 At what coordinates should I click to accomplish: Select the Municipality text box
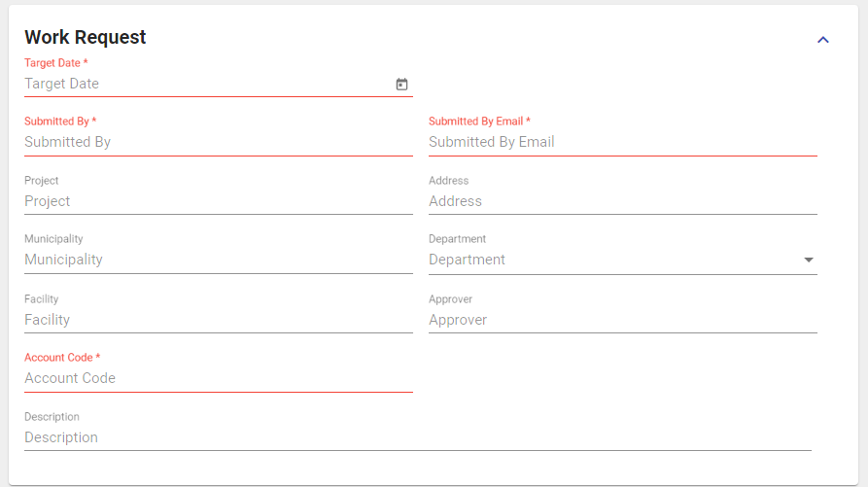tap(218, 261)
